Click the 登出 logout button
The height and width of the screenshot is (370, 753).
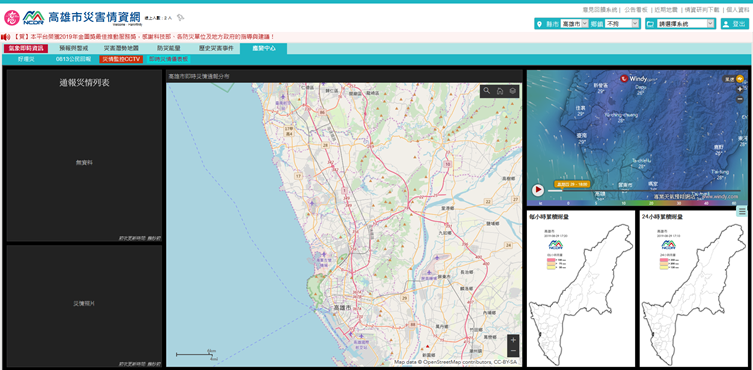[x=735, y=24]
